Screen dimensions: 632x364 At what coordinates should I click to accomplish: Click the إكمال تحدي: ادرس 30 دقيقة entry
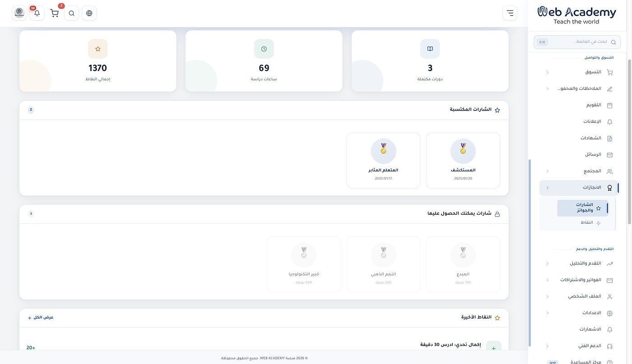pos(451,345)
